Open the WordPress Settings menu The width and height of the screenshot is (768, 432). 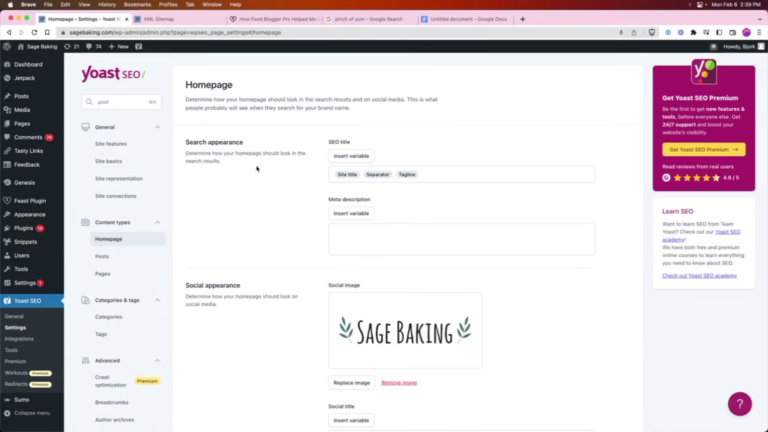click(24, 283)
